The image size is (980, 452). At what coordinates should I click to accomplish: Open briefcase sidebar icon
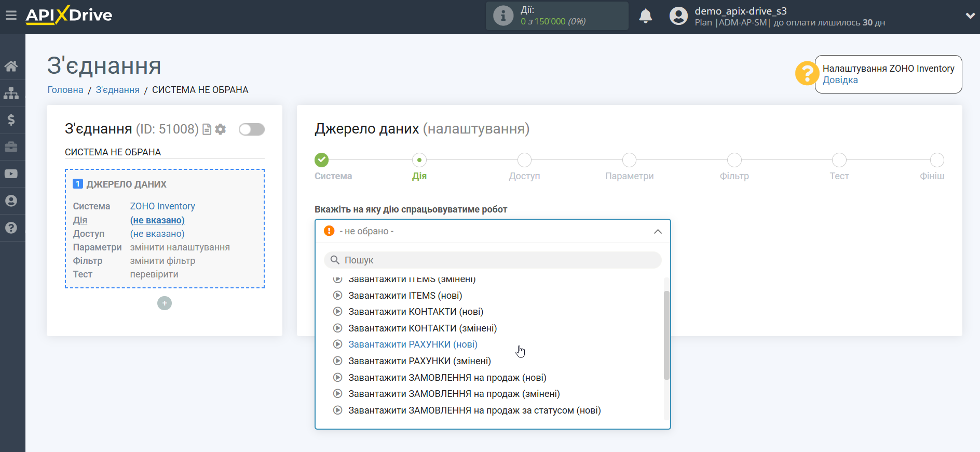11,147
